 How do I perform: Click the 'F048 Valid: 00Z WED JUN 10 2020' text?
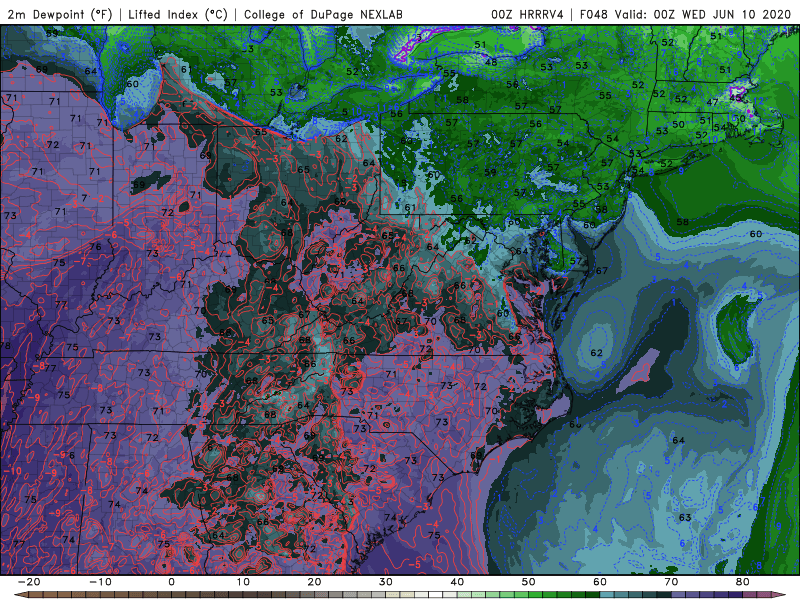pyautogui.click(x=685, y=14)
